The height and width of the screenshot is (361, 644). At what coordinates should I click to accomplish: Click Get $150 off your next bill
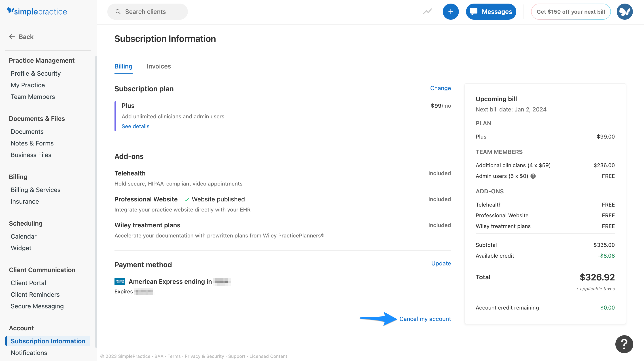click(x=571, y=12)
